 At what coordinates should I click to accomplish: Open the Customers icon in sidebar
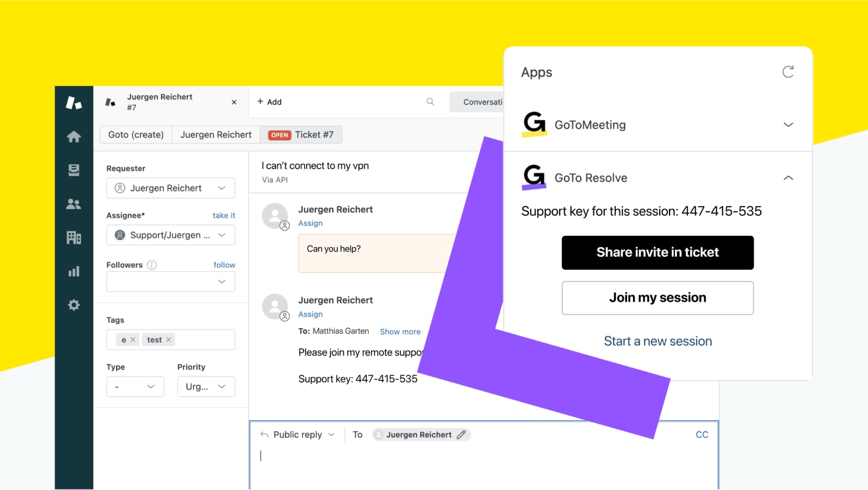coord(74,204)
